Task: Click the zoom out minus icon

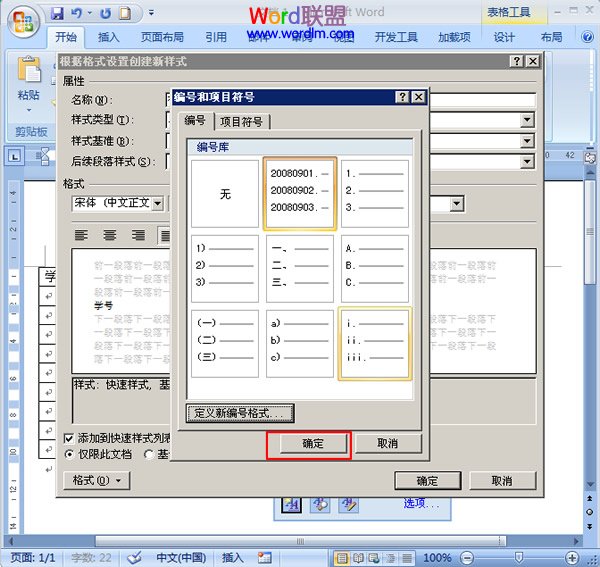Action: (x=467, y=558)
